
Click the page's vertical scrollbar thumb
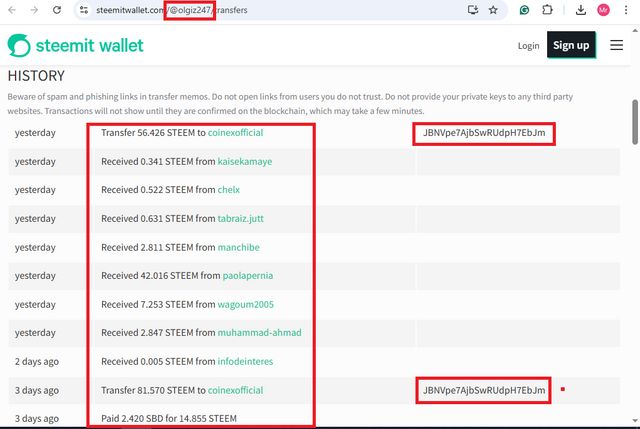pyautogui.click(x=635, y=122)
